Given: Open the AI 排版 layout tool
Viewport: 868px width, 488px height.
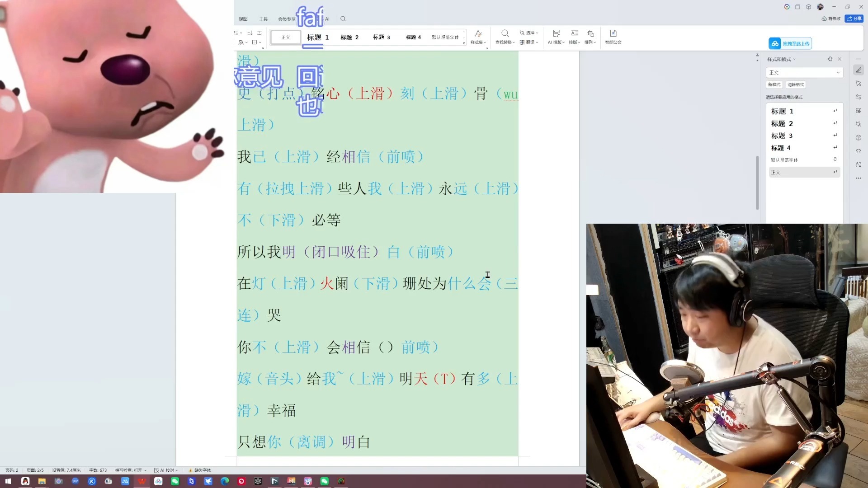Looking at the screenshot, I should pyautogui.click(x=556, y=37).
